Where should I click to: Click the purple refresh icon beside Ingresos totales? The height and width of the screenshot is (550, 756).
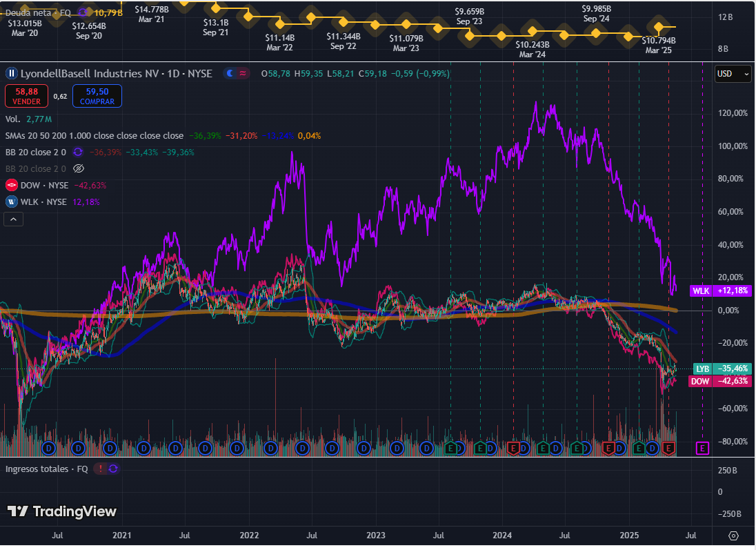click(x=113, y=469)
